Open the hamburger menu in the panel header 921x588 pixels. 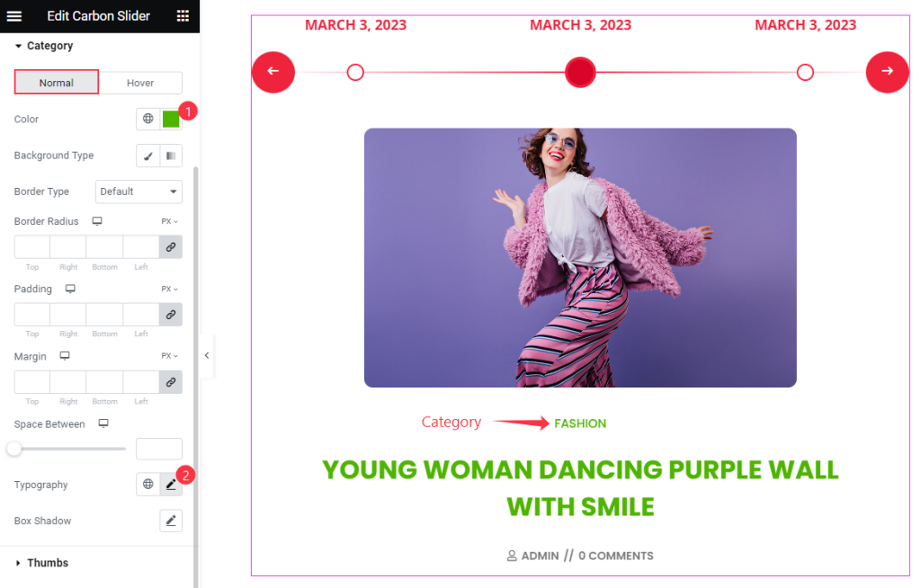pos(14,16)
